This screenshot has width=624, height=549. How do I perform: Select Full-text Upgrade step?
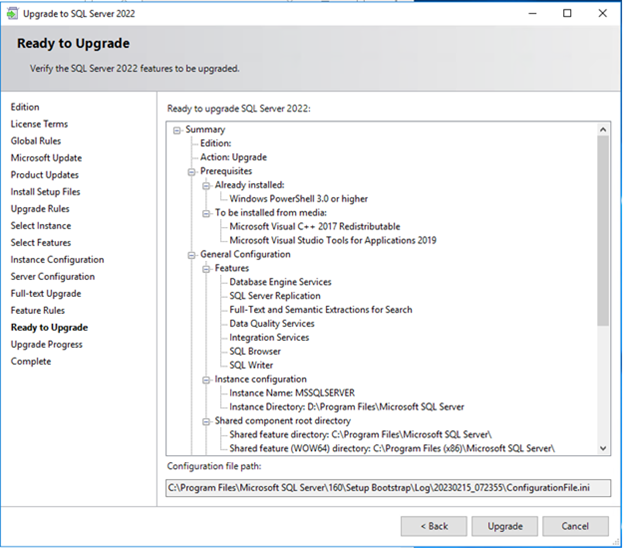click(46, 294)
